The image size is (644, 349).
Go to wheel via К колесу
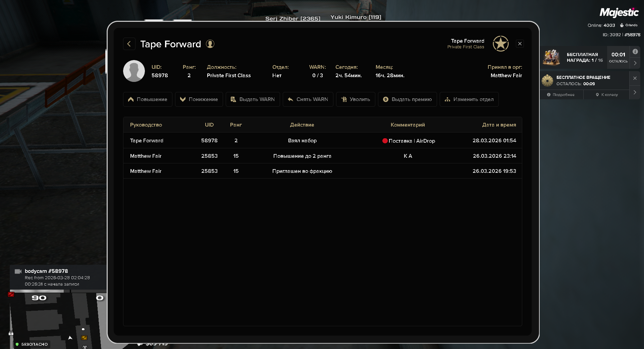tap(606, 95)
